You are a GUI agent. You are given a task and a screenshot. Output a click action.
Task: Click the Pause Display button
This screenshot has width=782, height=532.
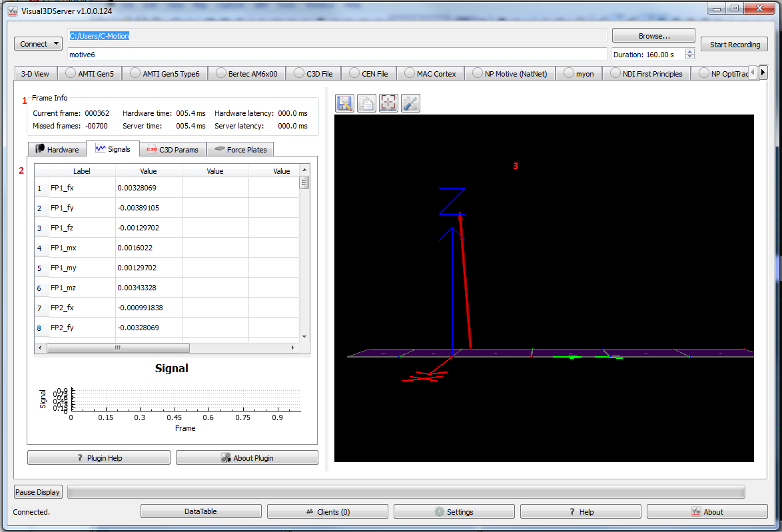(38, 491)
